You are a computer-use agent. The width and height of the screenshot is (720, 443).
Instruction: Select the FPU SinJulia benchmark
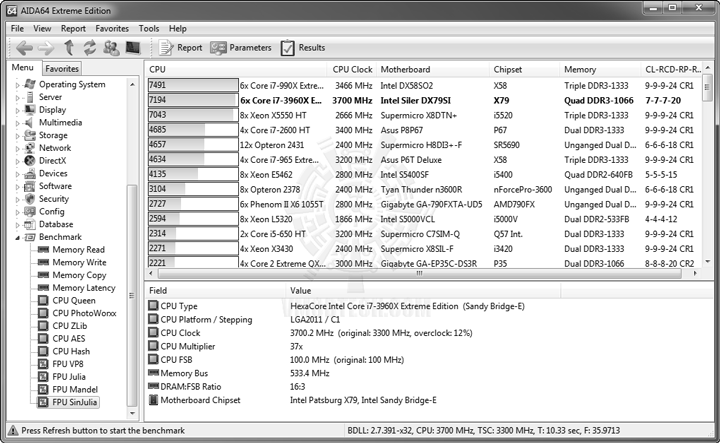pos(74,402)
